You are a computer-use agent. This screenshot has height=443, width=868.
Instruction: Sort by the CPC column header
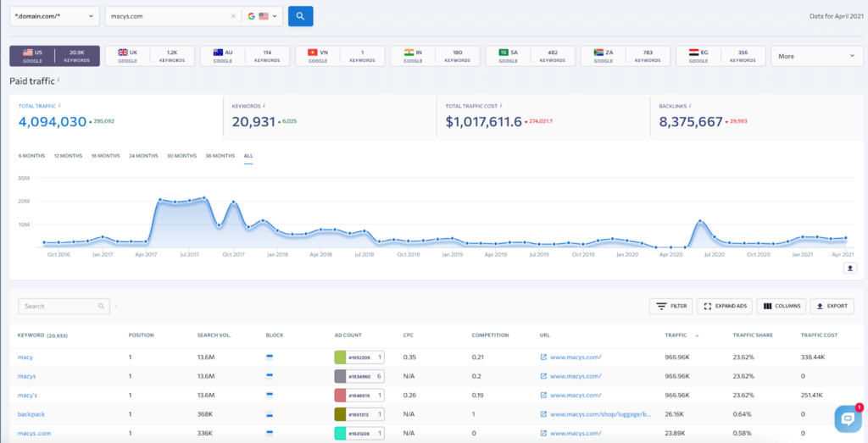[408, 335]
